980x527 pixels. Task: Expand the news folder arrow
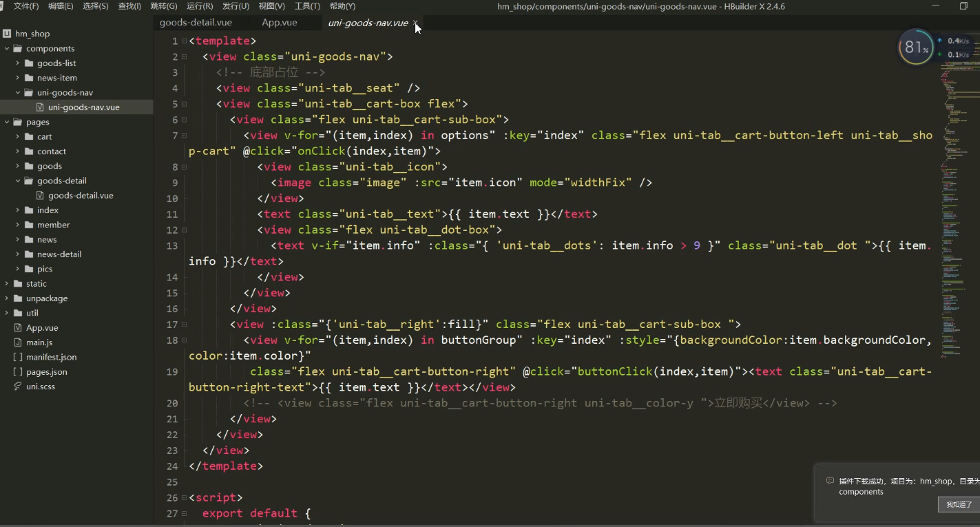click(18, 240)
